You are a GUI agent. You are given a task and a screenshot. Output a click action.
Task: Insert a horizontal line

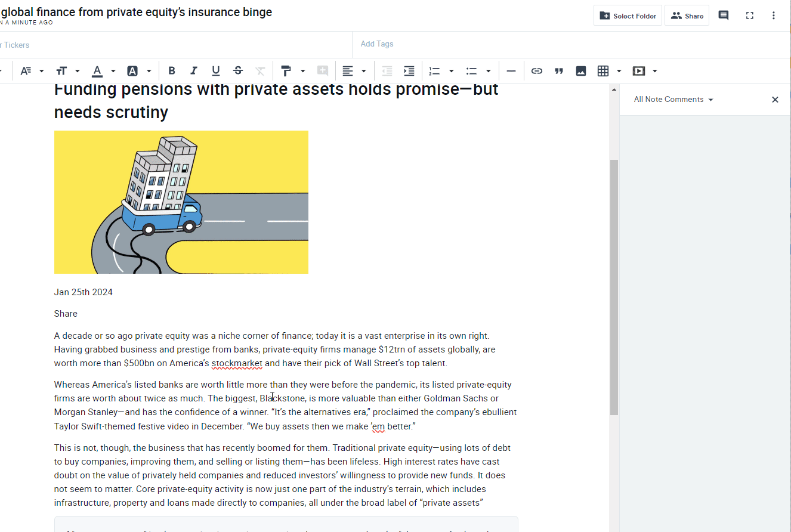(x=511, y=71)
